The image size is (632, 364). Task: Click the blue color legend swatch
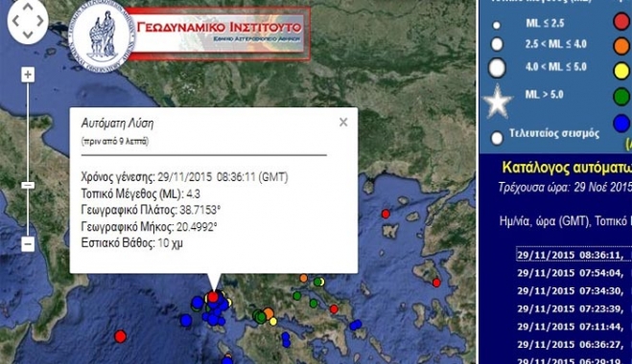(x=621, y=123)
